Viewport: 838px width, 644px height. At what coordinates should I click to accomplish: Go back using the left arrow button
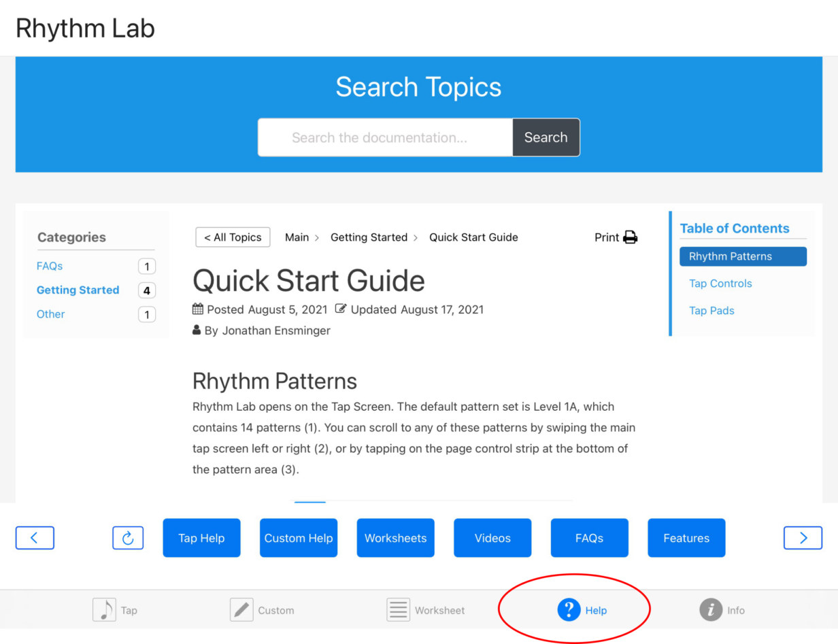(x=35, y=537)
